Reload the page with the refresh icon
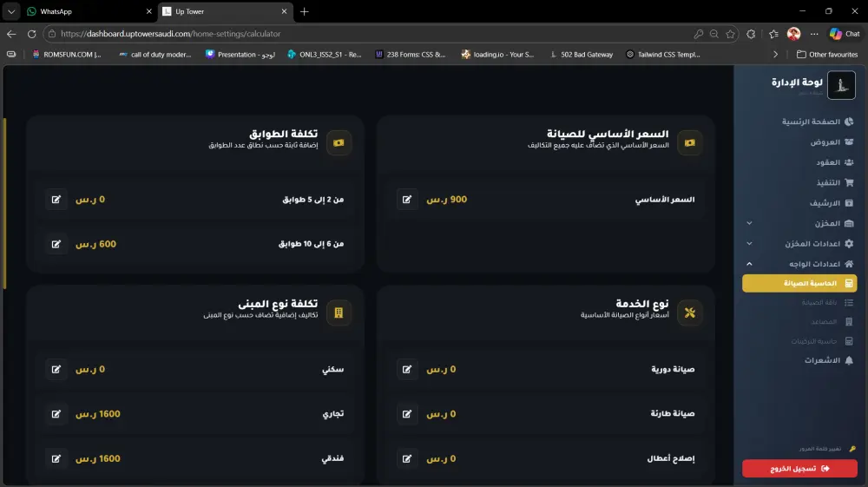The height and width of the screenshot is (487, 868). 31,34
